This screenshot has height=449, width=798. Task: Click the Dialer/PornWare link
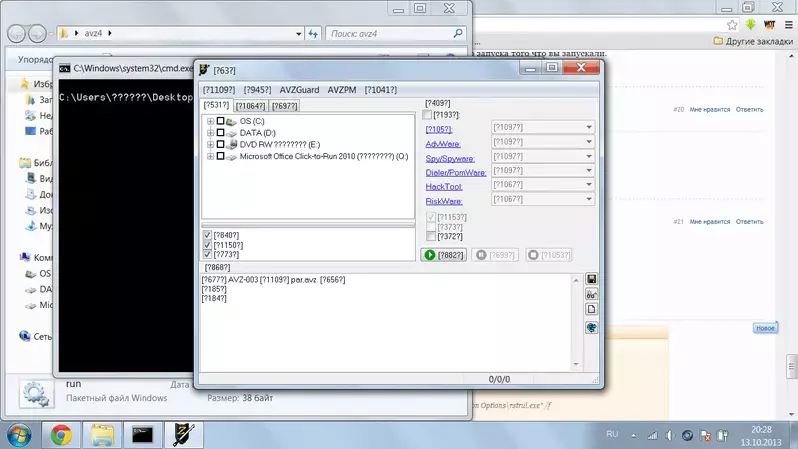(455, 173)
